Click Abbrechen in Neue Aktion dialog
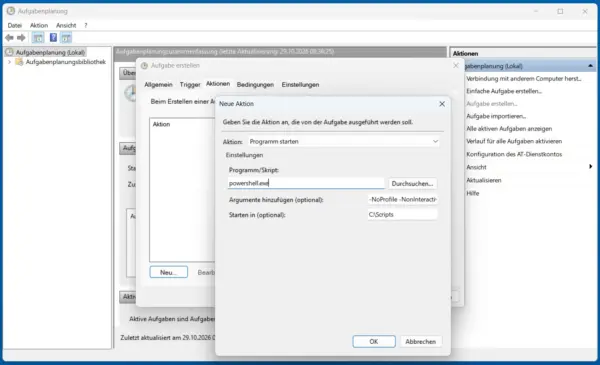 pos(421,341)
